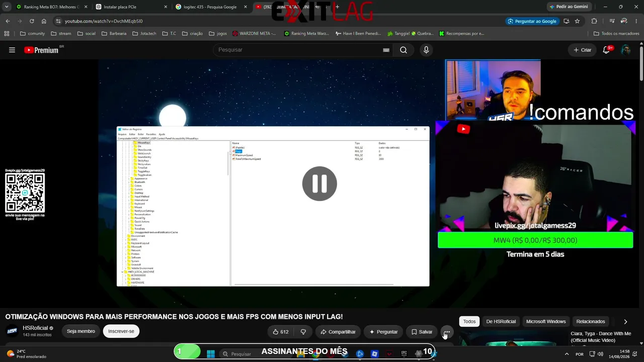
Task: Click the Perguntar button below the video
Action: tap(383, 332)
